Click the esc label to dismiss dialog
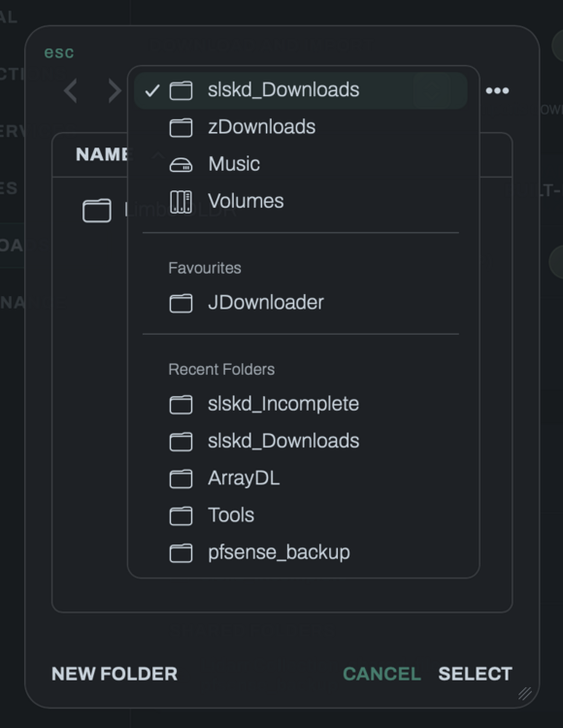The height and width of the screenshot is (728, 563). coord(59,52)
